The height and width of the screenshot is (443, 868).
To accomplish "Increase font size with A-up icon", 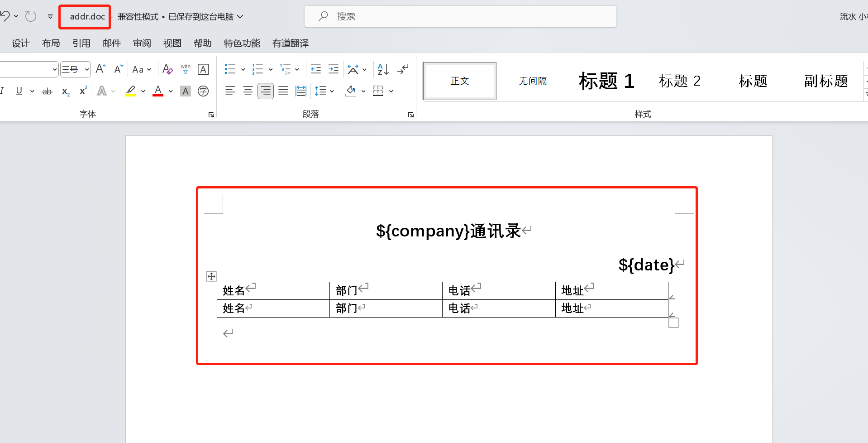I will point(101,69).
